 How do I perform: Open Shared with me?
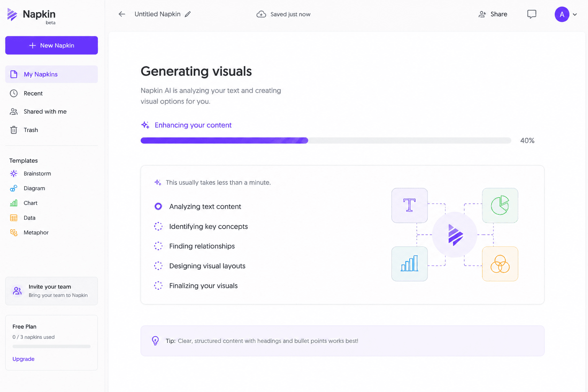52,111
